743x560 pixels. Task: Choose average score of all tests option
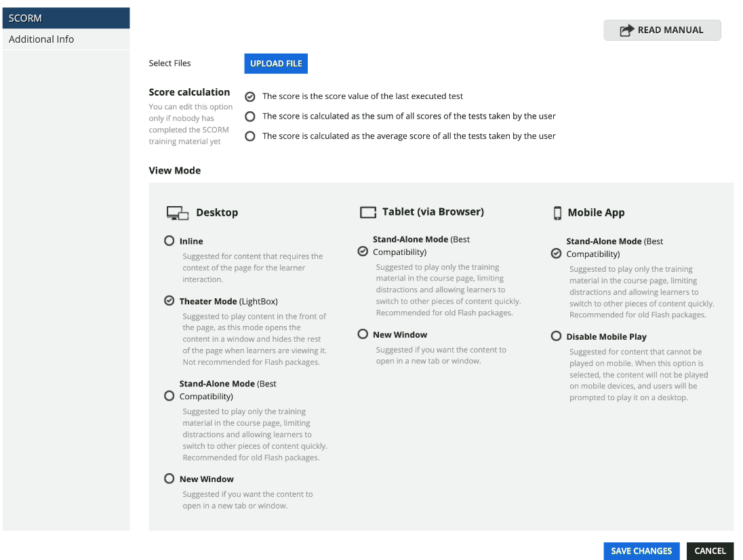[250, 136]
